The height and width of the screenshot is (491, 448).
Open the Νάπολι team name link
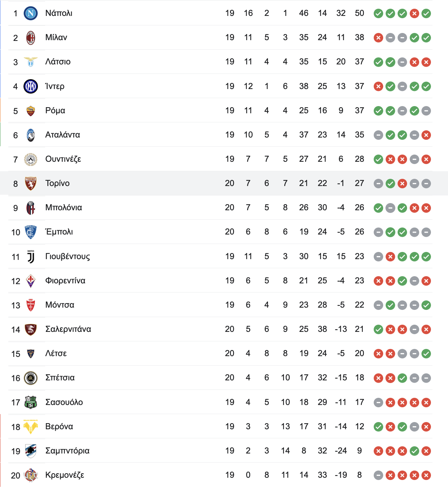click(x=59, y=13)
